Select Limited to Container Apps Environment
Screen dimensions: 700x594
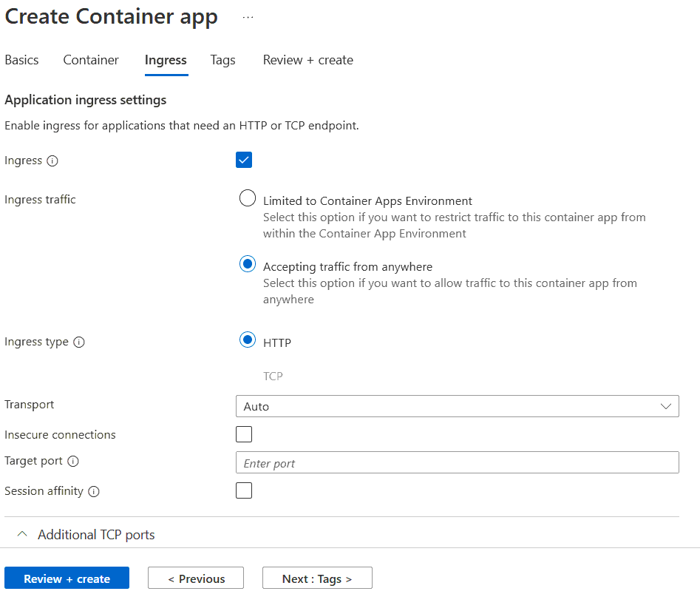point(248,198)
